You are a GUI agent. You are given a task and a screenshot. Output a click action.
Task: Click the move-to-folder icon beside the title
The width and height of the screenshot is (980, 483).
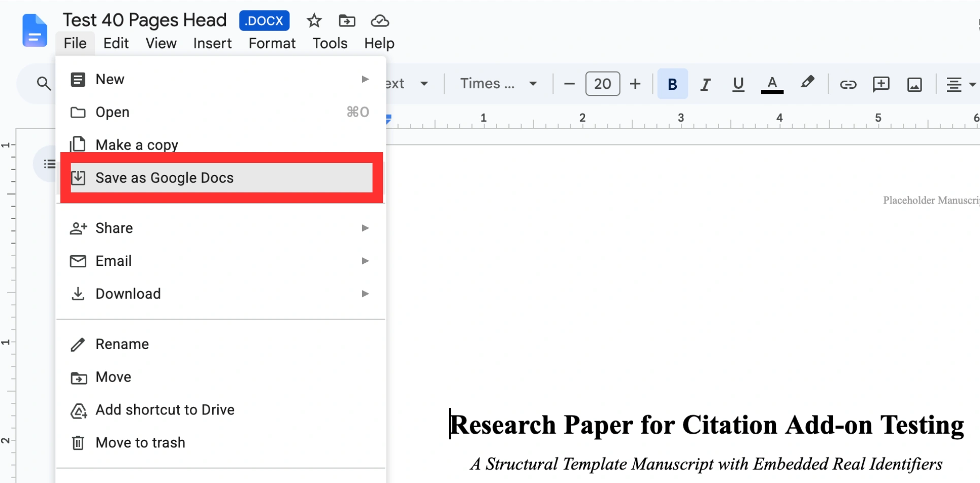click(347, 21)
